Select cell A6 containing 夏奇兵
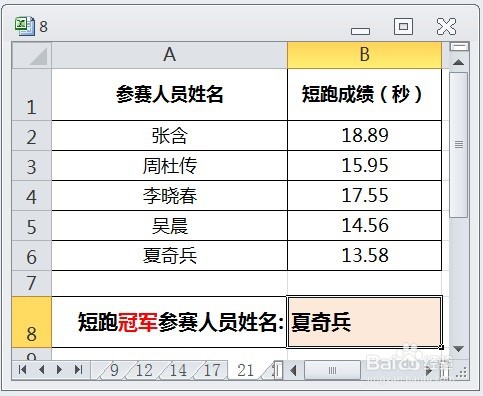 point(169,256)
